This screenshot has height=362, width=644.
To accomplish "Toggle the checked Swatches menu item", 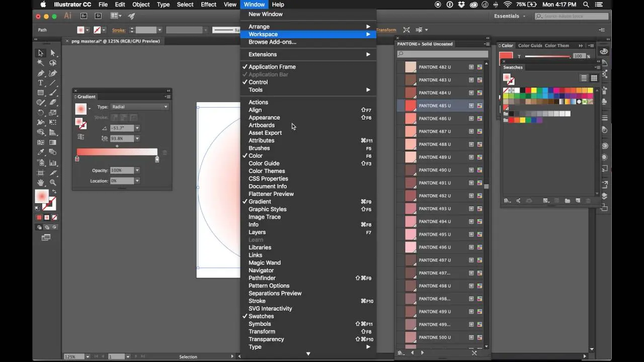I will [261, 316].
